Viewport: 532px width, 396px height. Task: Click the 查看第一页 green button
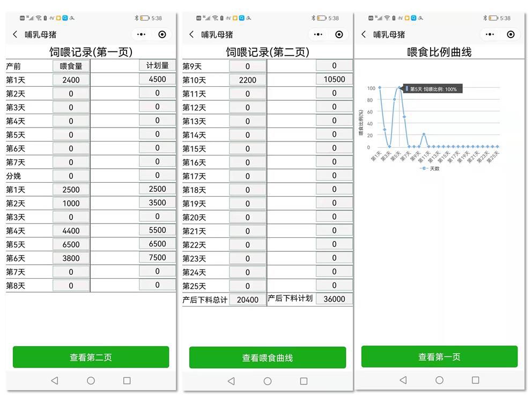coord(439,357)
